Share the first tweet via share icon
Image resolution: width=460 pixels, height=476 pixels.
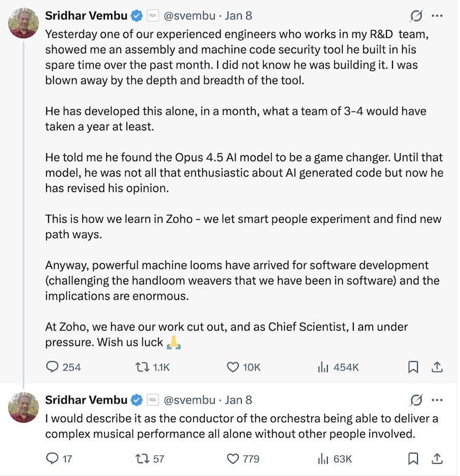pyautogui.click(x=437, y=367)
